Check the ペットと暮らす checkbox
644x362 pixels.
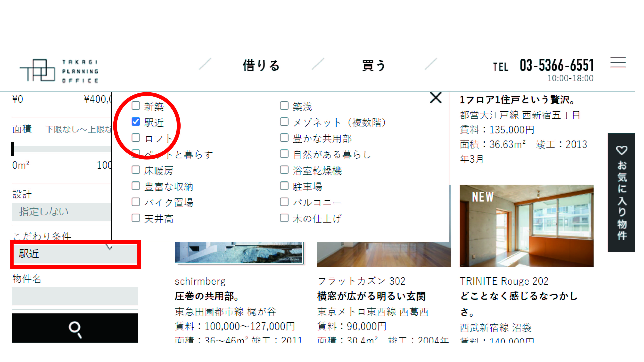pos(136,154)
